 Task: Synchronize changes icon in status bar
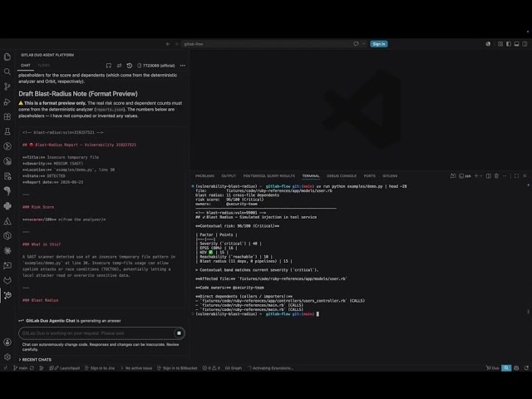pos(32,367)
